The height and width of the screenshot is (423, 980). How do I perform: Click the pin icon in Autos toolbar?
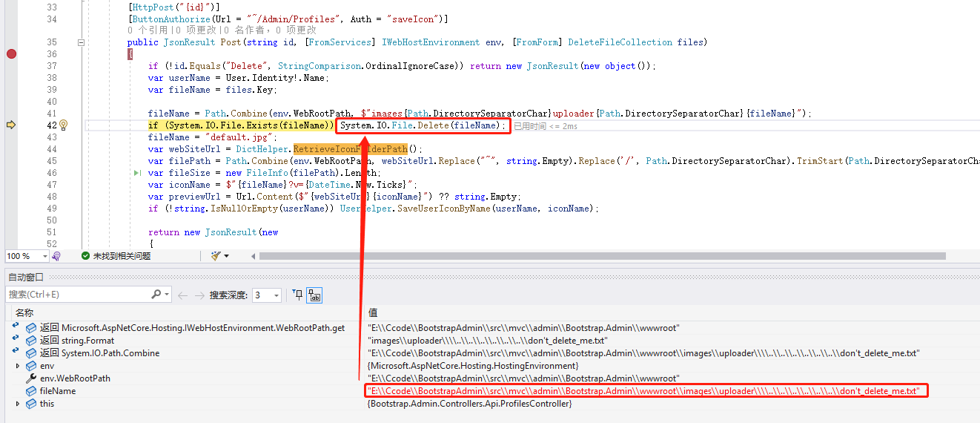[x=298, y=295]
